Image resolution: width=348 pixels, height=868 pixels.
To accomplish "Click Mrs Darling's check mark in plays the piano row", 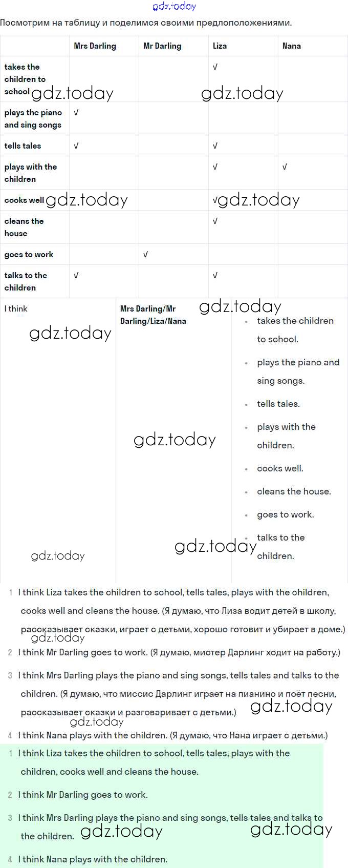I will click(x=76, y=113).
